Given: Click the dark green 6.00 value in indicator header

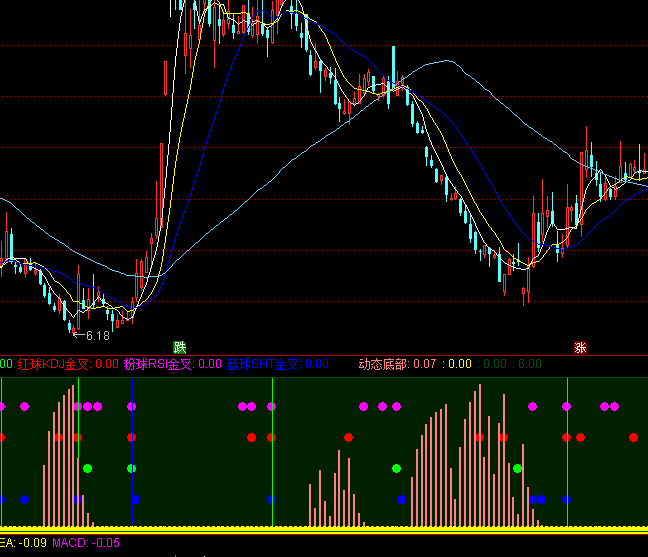Looking at the screenshot, I should coord(528,364).
